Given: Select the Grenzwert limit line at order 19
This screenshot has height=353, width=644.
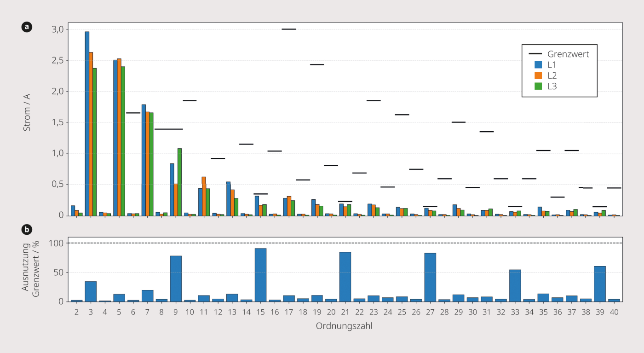Looking at the screenshot, I should tap(317, 65).
